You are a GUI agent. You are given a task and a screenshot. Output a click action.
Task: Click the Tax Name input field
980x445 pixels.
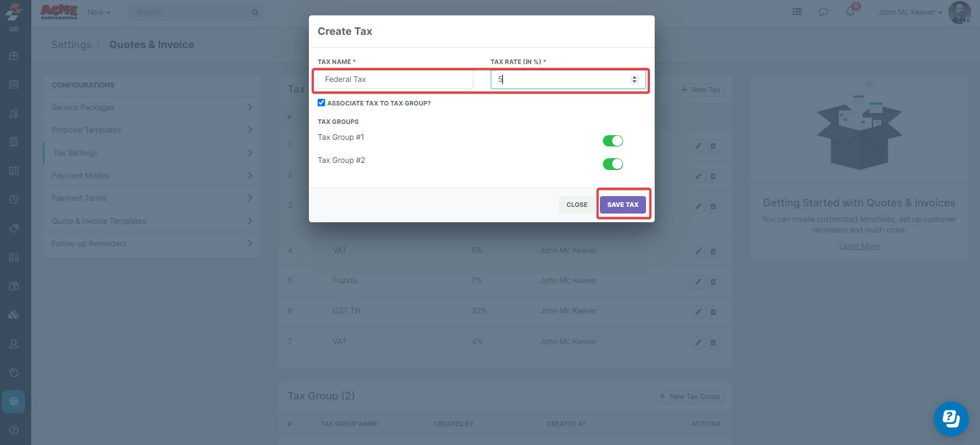point(395,79)
